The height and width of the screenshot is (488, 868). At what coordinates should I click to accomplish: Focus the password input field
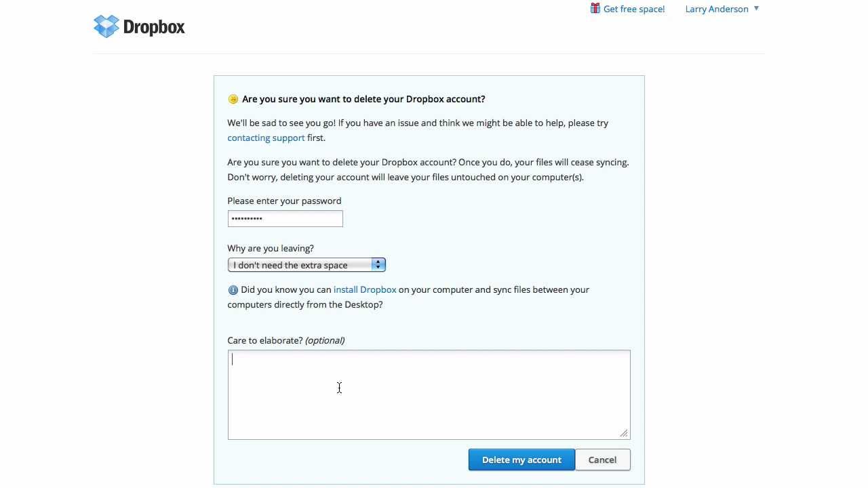coord(285,218)
